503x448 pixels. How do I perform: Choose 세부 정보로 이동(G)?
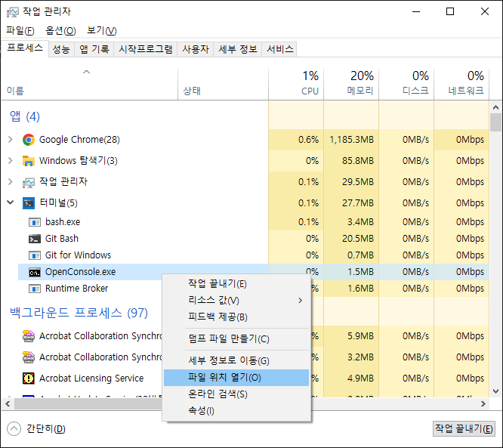click(x=236, y=360)
